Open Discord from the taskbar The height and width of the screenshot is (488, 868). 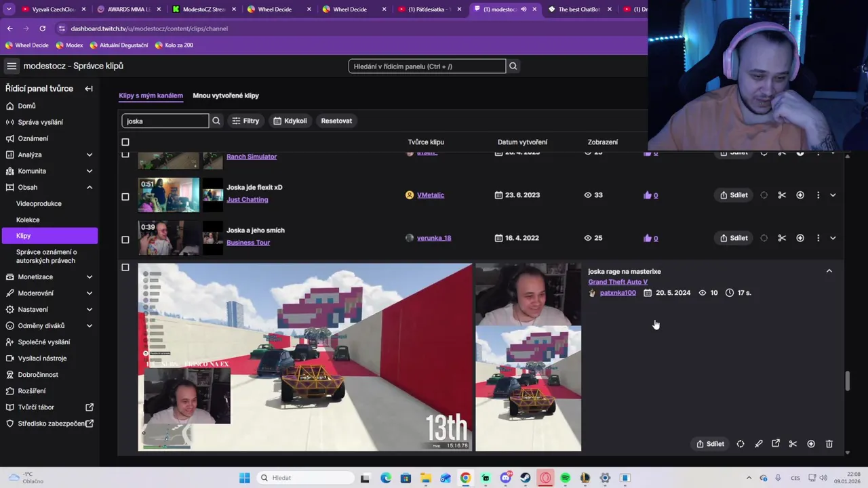pyautogui.click(x=506, y=478)
